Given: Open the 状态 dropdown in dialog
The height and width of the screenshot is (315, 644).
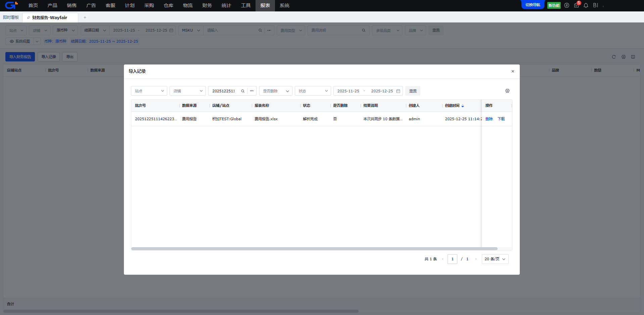Looking at the screenshot, I should [313, 91].
